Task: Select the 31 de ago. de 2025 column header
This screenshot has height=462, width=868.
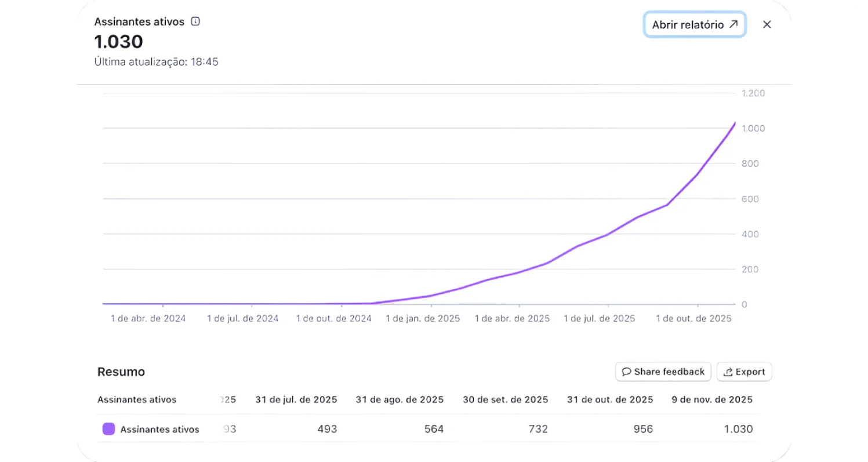Action: [x=400, y=399]
